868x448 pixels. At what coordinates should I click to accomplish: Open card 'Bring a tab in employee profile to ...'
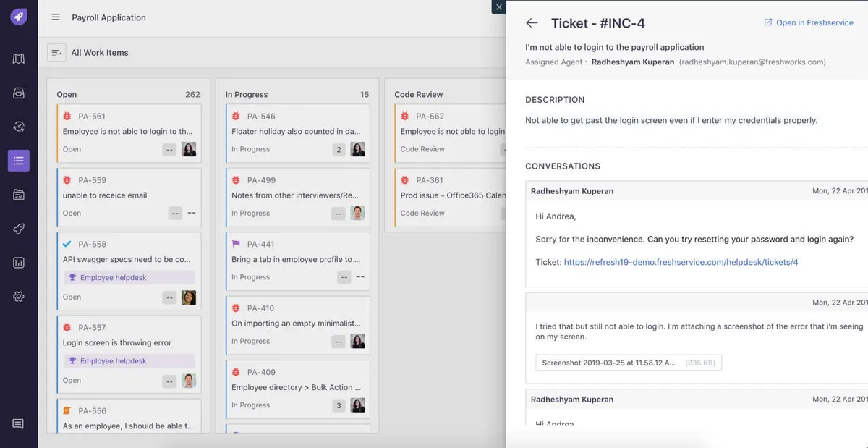(298, 261)
